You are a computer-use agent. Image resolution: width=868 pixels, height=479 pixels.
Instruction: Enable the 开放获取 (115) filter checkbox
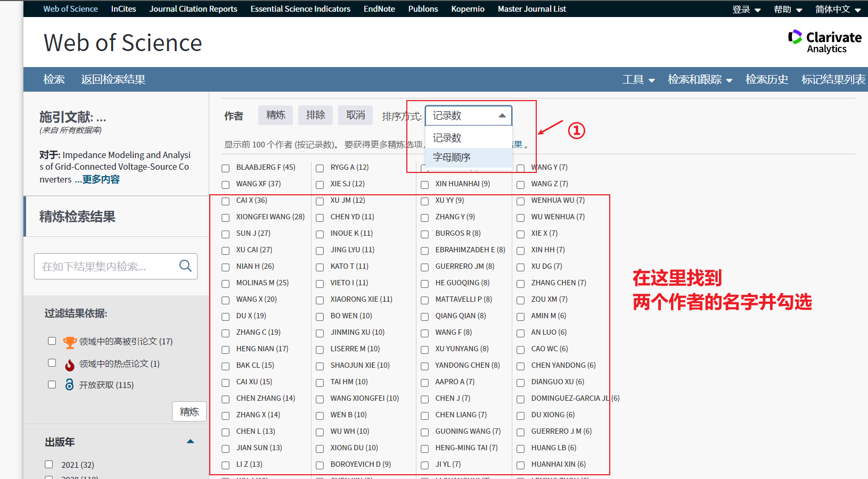[x=52, y=384]
